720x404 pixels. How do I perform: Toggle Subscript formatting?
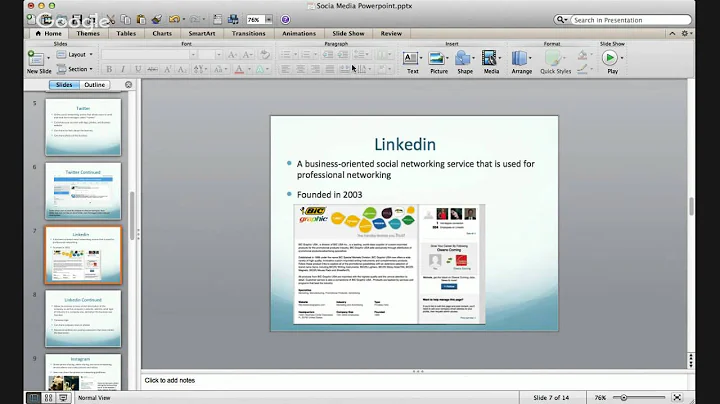point(182,69)
